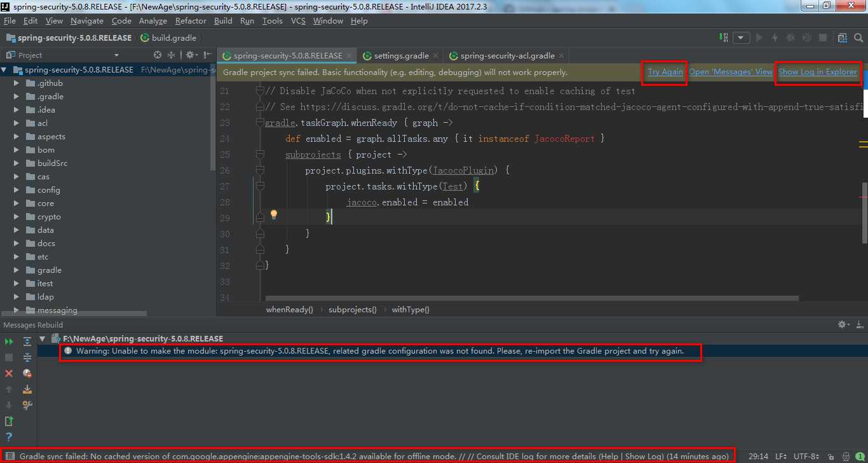Expand the ldap folder
Image resolution: width=868 pixels, height=463 pixels.
point(17,297)
